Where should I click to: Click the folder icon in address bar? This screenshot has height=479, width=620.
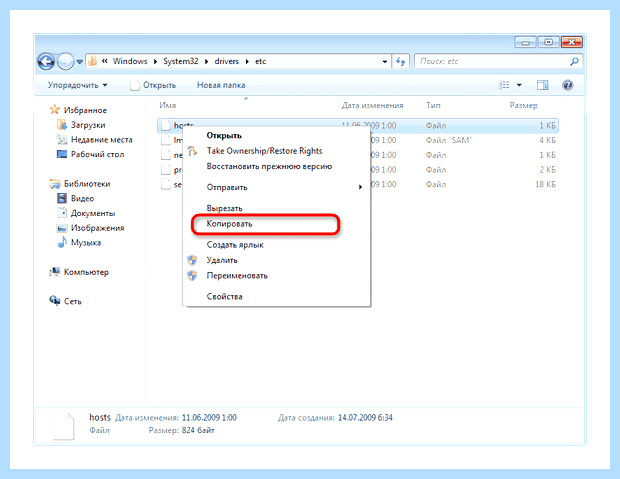[x=93, y=61]
